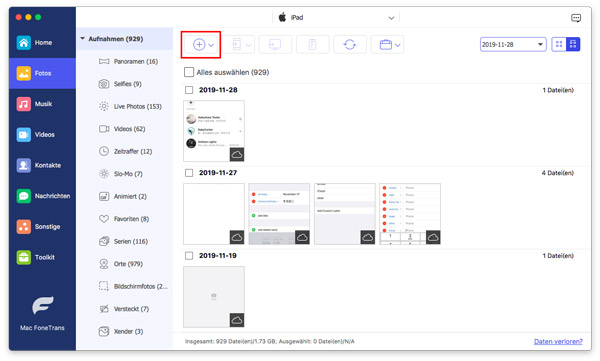
Task: Go to the Musik sidebar section
Action: click(x=42, y=104)
